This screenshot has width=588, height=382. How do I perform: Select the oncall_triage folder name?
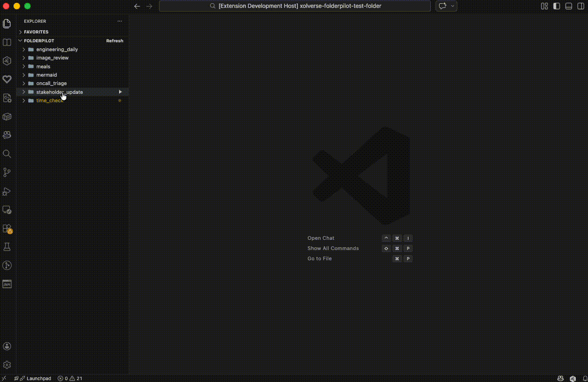click(52, 83)
